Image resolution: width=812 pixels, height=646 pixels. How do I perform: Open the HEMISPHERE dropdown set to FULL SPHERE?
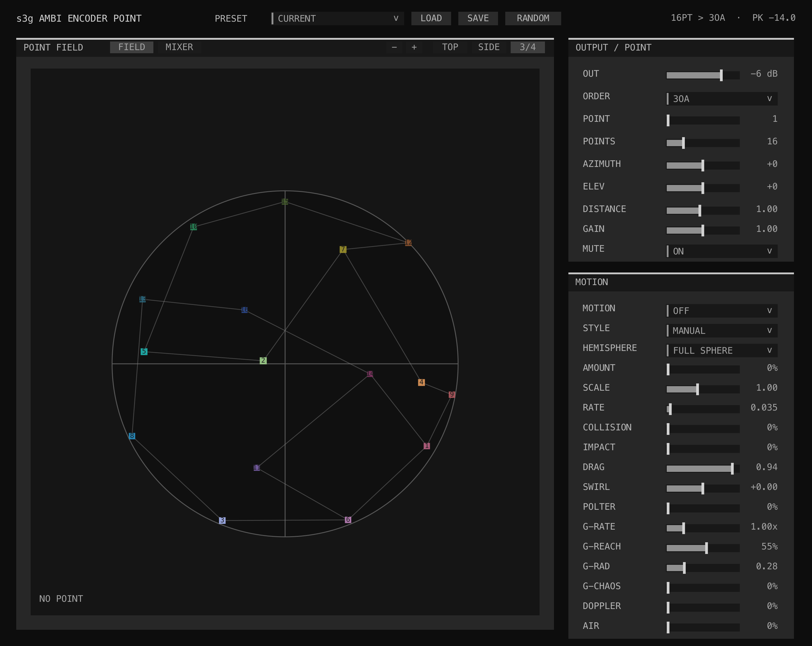click(x=722, y=350)
